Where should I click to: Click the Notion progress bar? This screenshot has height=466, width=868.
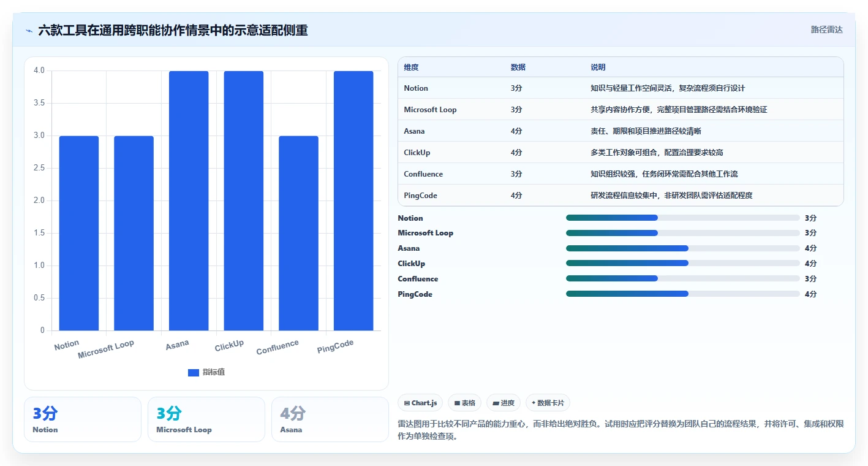683,218
